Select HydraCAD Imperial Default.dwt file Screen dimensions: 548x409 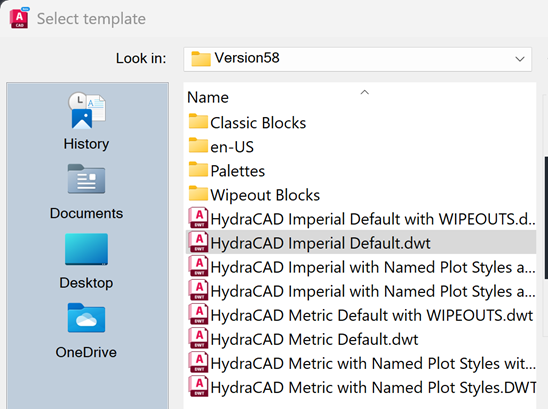click(361, 243)
